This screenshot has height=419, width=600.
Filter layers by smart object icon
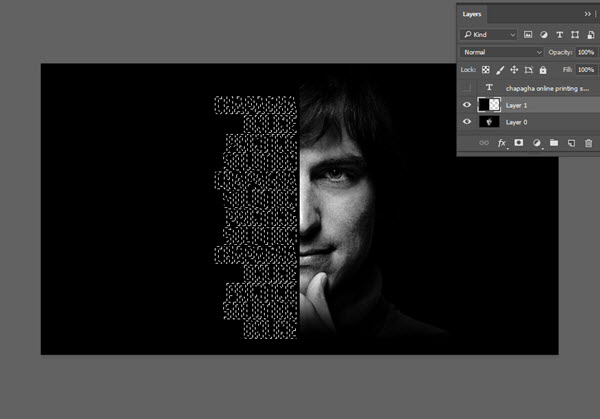[x=590, y=35]
